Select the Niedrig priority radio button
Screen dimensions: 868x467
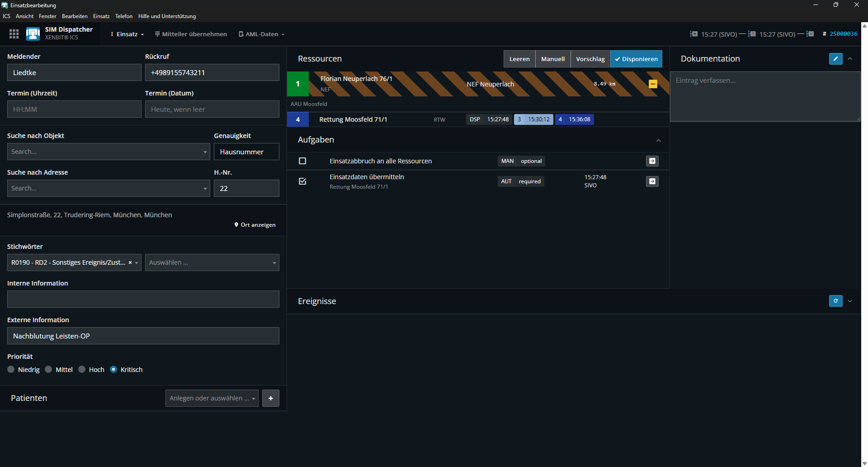pos(11,370)
